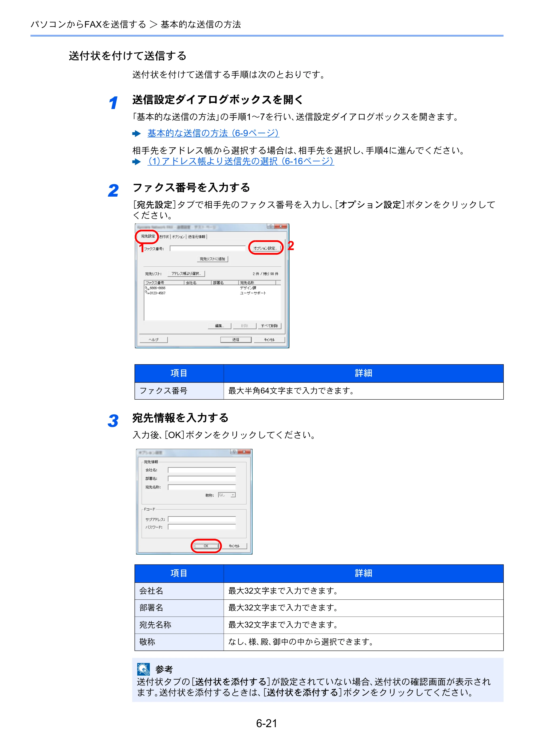Click phone icon beside 0123-4567 entry
This screenshot has width=534, height=756.
point(147,293)
